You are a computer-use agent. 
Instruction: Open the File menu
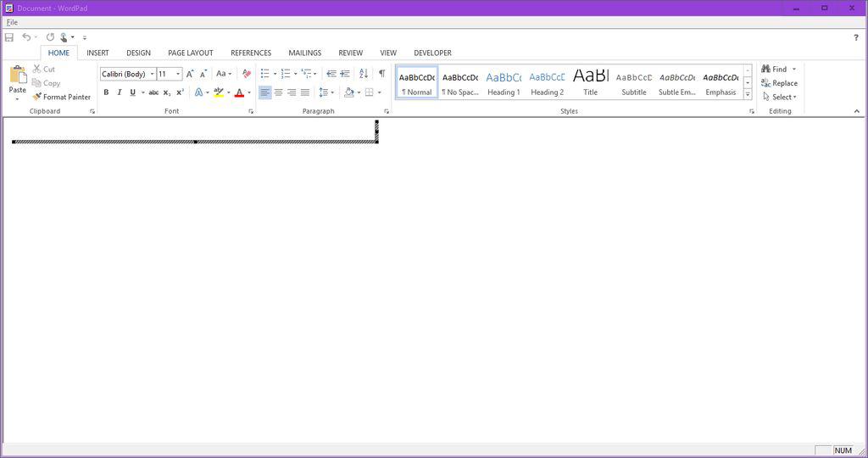[x=12, y=22]
